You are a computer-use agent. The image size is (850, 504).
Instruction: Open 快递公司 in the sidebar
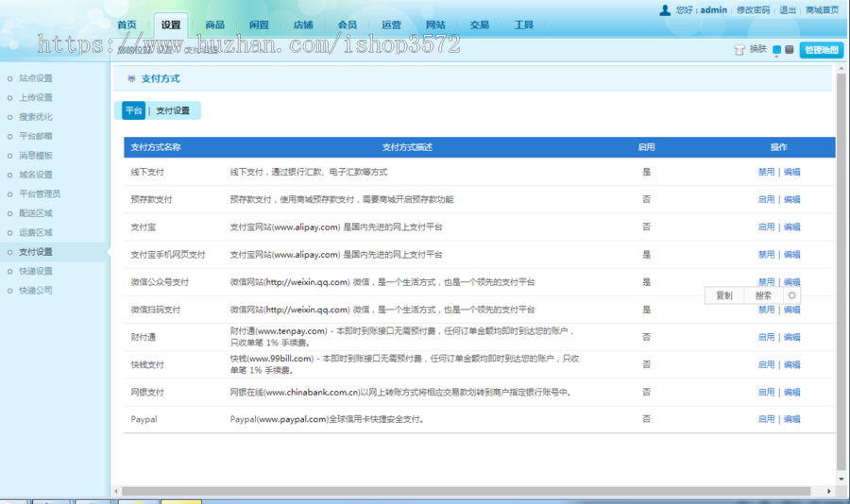(36, 291)
